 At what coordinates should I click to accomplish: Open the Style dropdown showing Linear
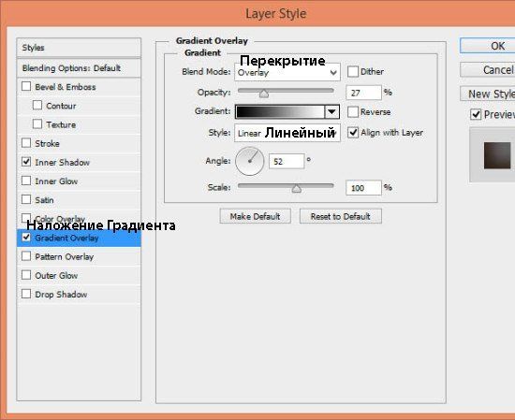(x=287, y=133)
